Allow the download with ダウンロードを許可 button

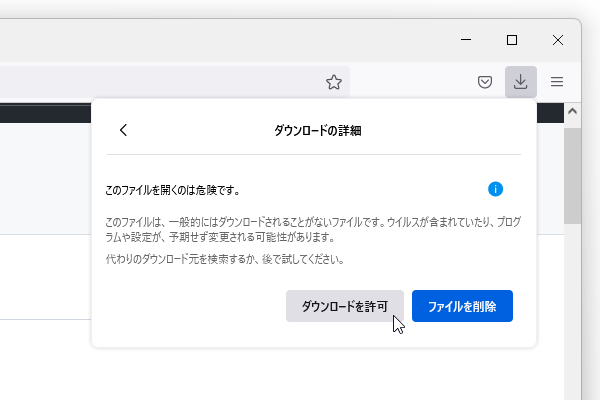345,306
